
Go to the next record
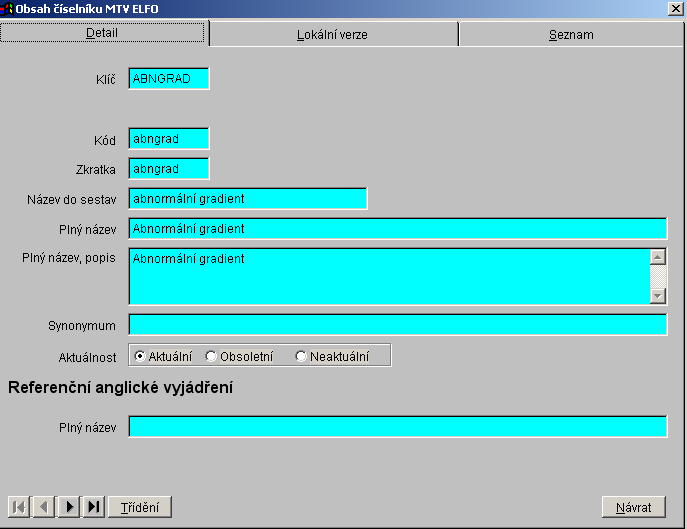[69, 507]
